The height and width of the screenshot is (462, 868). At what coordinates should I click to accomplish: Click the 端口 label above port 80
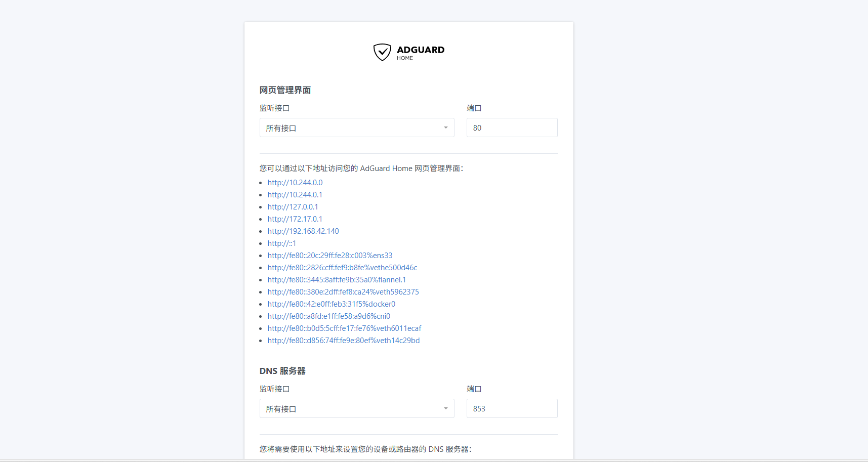[x=474, y=108]
